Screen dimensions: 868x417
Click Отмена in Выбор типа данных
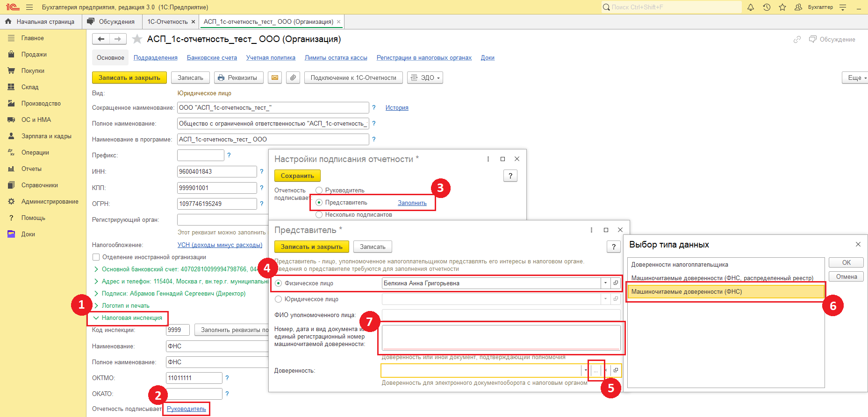click(x=846, y=276)
